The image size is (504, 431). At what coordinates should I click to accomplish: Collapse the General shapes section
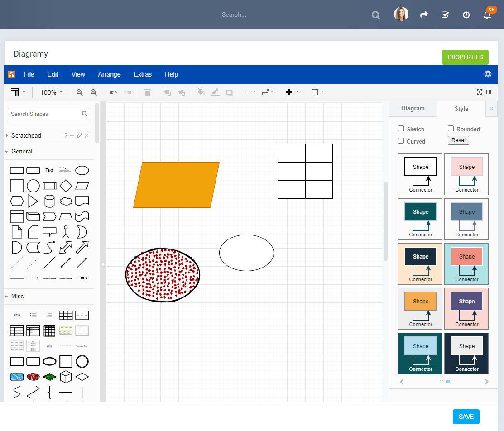[x=22, y=151]
